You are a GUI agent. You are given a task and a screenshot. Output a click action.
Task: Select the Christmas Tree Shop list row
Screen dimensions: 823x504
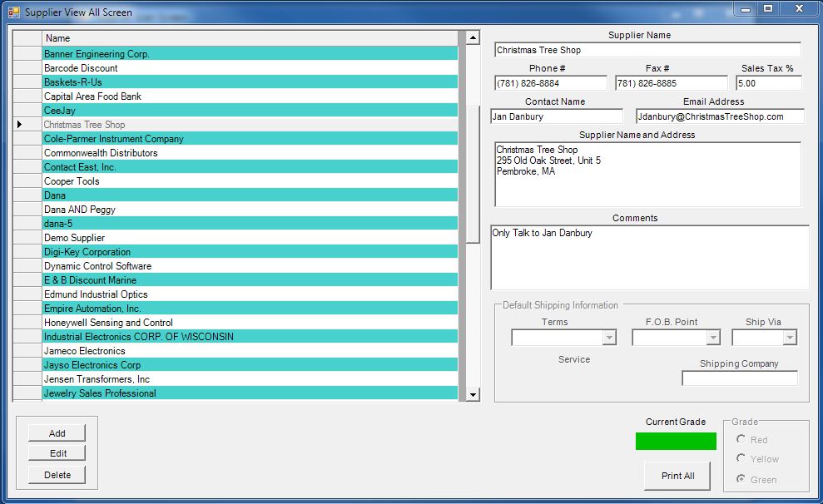click(x=250, y=124)
